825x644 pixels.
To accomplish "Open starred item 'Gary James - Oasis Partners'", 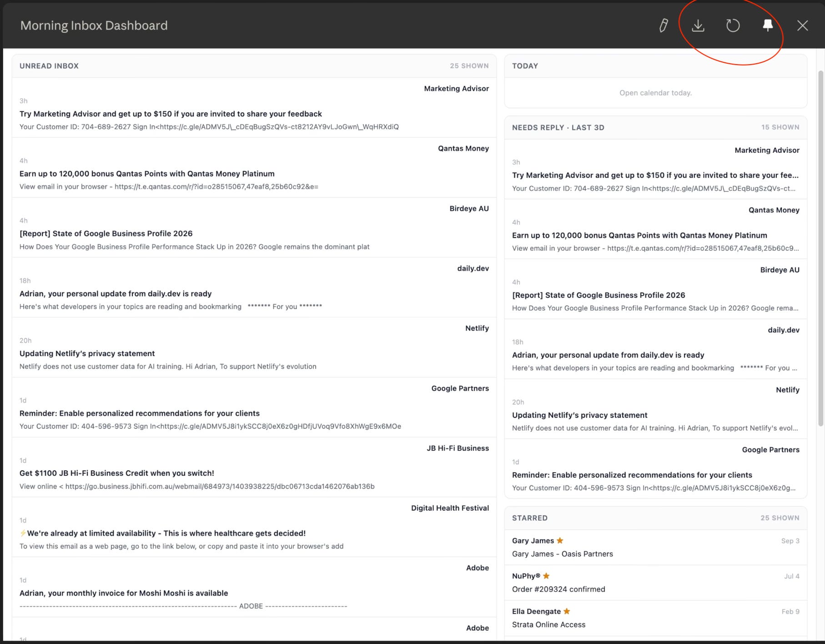I will [x=563, y=554].
